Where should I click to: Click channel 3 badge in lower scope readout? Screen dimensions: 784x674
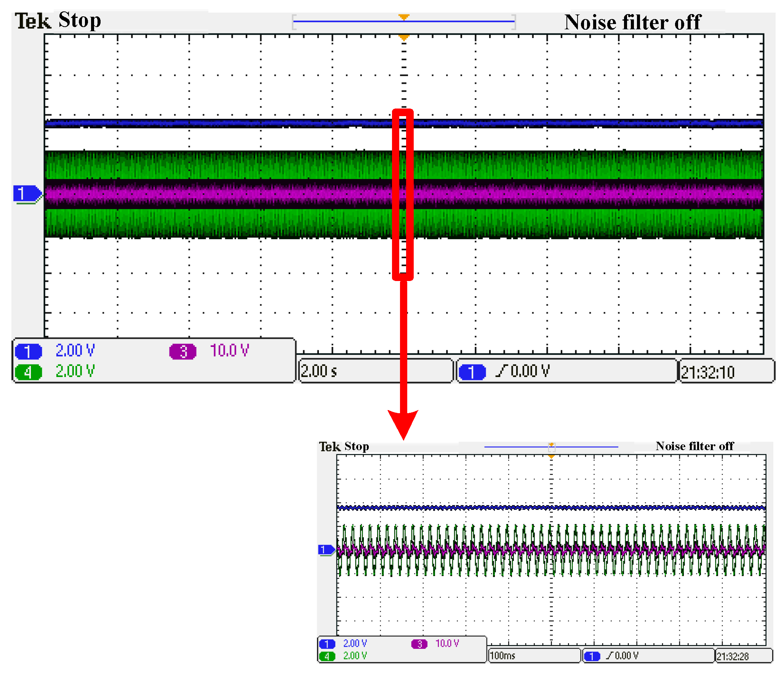[419, 644]
